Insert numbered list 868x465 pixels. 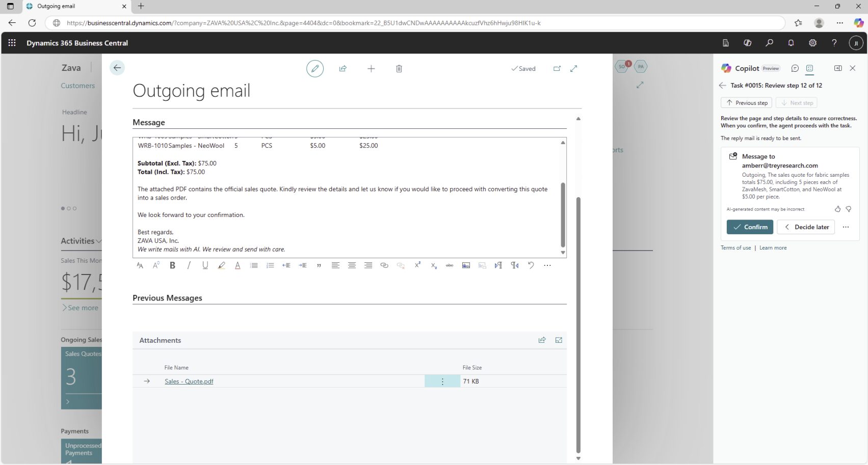tap(270, 265)
